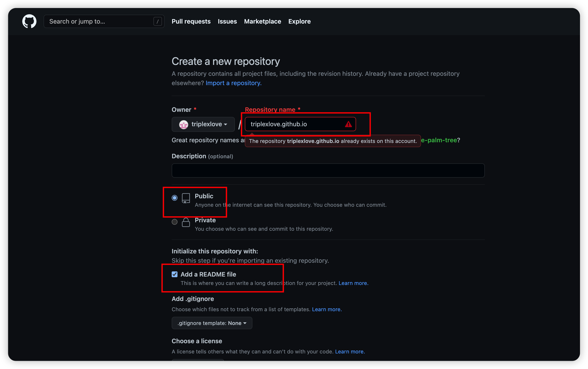
Task: Click the Create a new repository heading
Action: tap(226, 61)
